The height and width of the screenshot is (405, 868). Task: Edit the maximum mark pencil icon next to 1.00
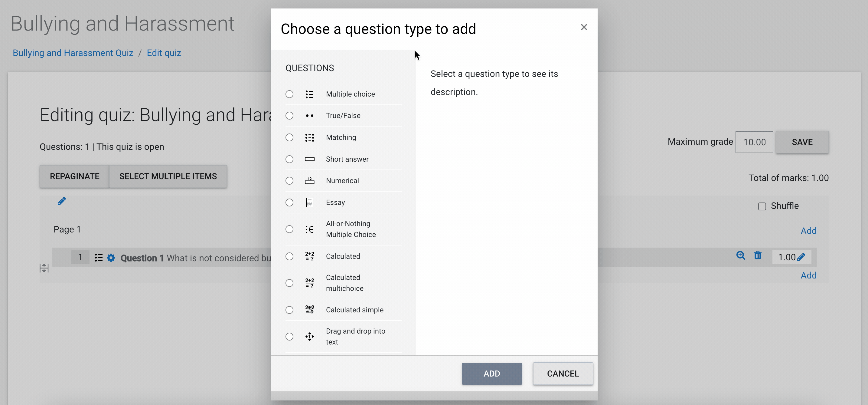point(801,257)
